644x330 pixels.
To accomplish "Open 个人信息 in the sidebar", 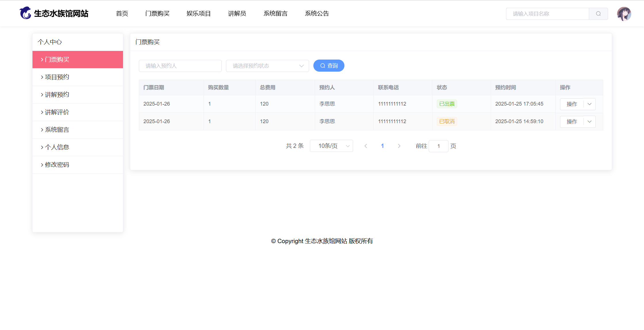I will click(57, 147).
